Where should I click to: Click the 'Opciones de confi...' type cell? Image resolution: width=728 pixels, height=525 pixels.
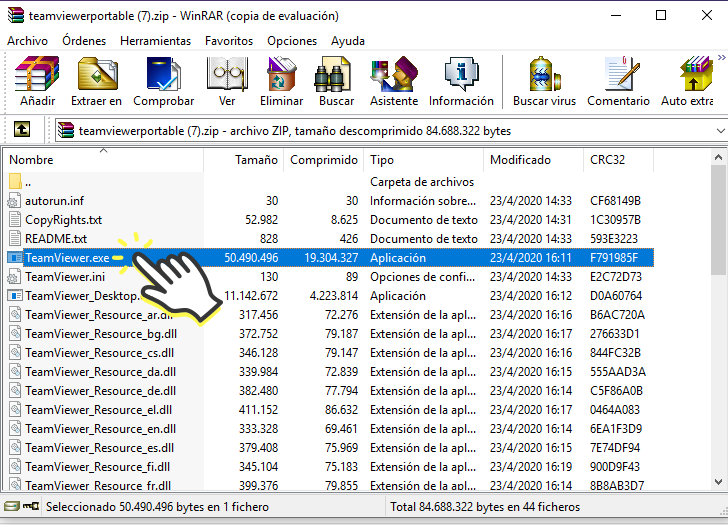point(422,277)
